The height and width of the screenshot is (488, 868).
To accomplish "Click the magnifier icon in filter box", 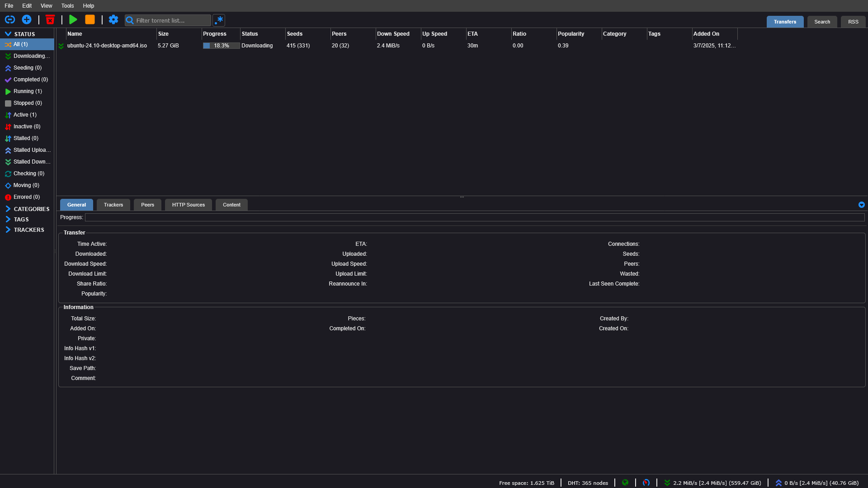I will (x=130, y=20).
